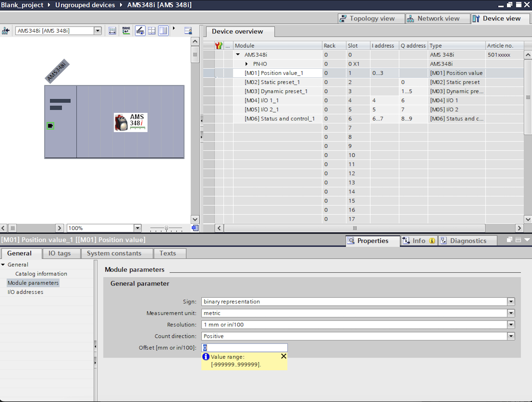Open the Resolution dropdown
The width and height of the screenshot is (532, 402).
[x=511, y=325]
